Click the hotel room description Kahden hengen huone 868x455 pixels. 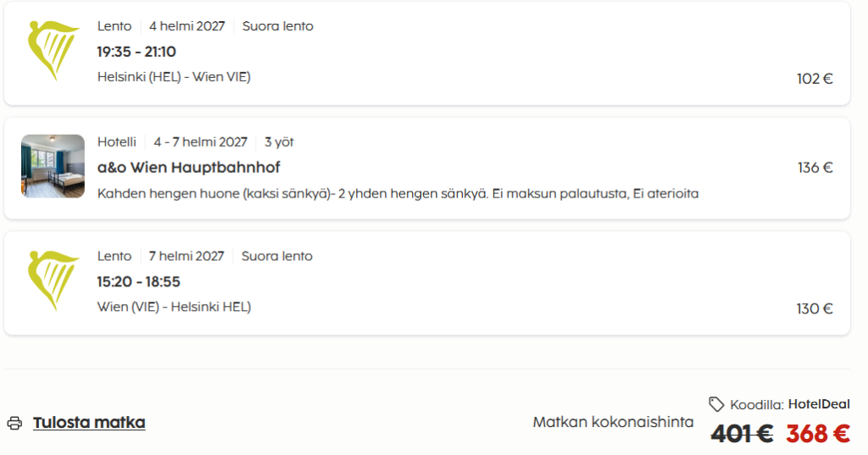398,194
